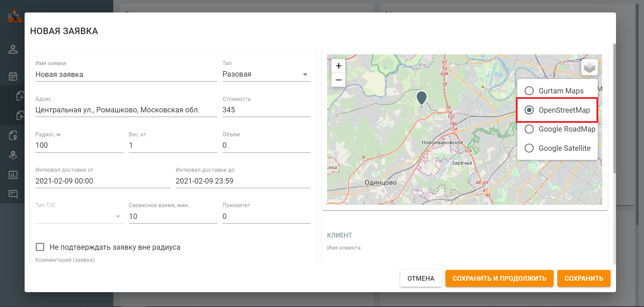The image size is (644, 307).
Task: Open the user profile sidebar icon
Action: coord(13,49)
